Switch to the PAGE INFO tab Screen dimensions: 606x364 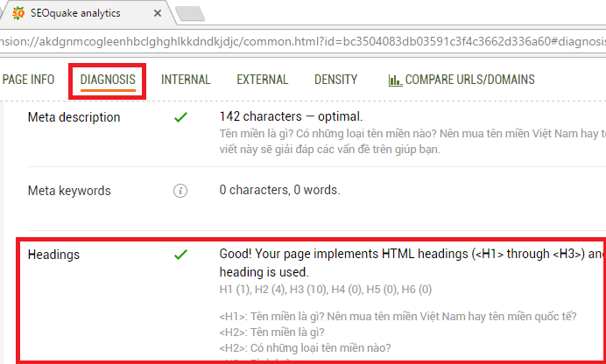tap(29, 80)
